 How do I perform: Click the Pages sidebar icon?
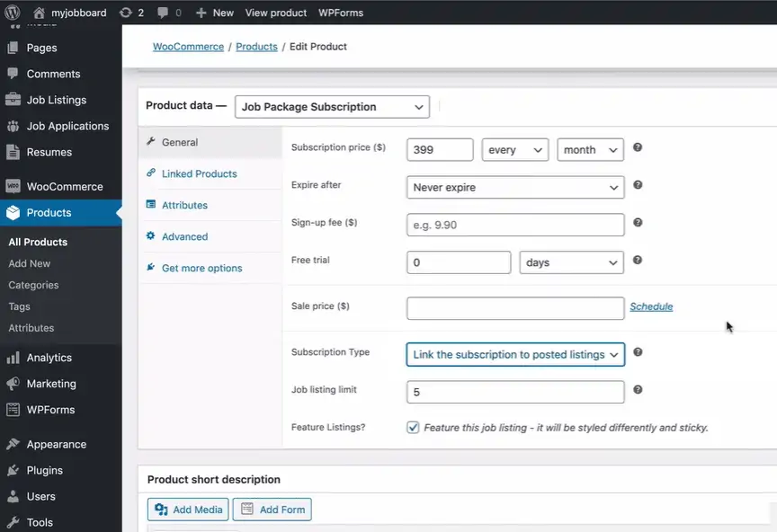click(13, 48)
